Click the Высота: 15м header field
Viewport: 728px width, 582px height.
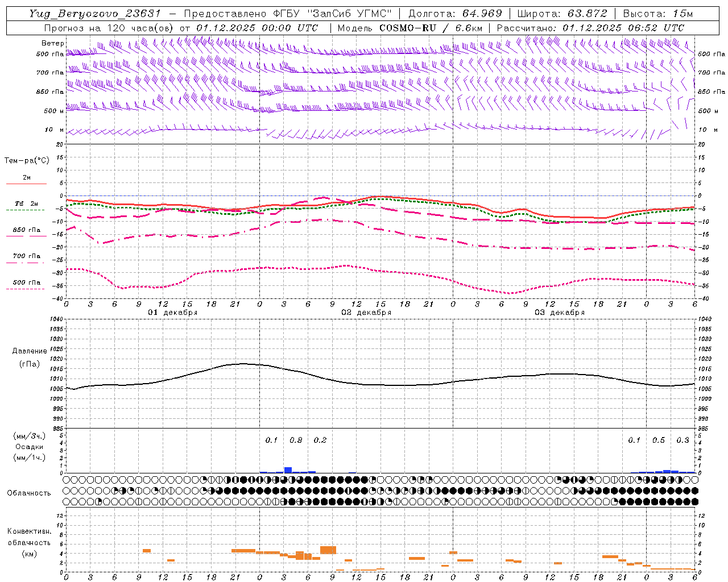(658, 14)
